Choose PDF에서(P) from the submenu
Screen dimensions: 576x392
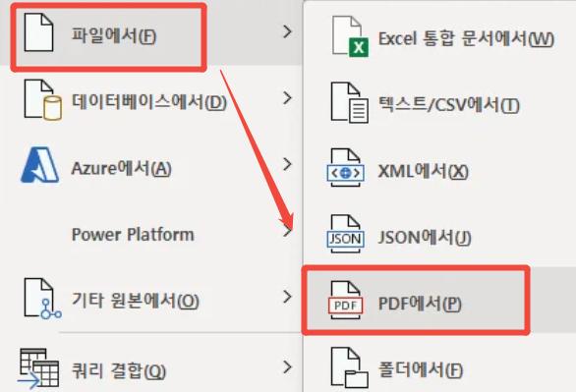pos(440,301)
